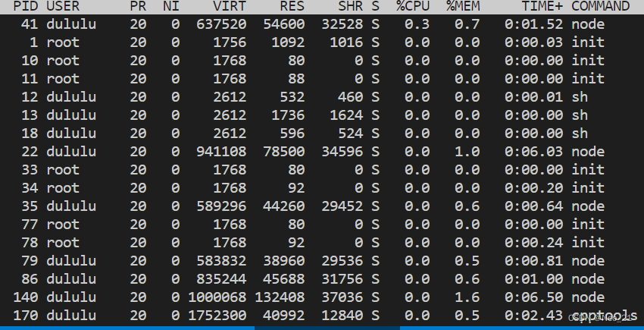Click the RES value 44260
Viewport: 644px width, 330px height.
(x=284, y=206)
